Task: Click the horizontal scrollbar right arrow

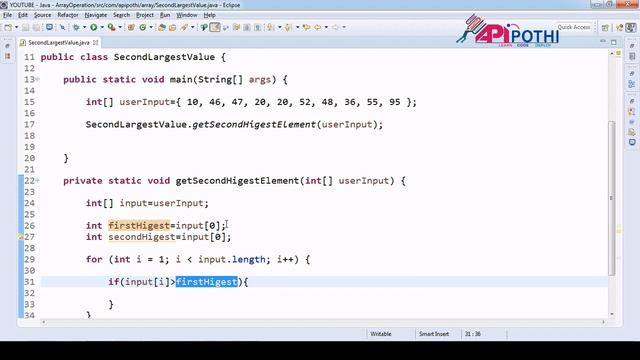Action: [x=603, y=322]
